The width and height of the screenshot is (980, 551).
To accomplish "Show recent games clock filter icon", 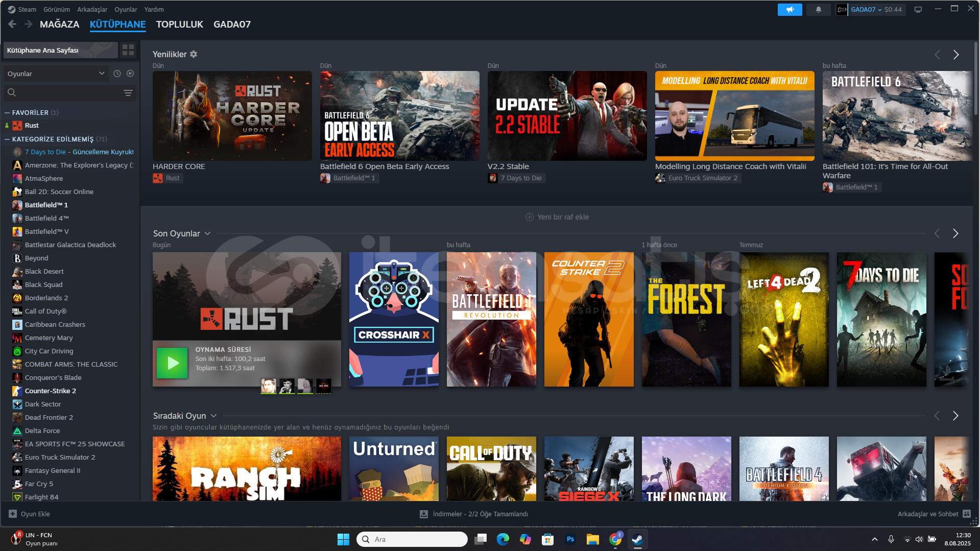I will 117,74.
